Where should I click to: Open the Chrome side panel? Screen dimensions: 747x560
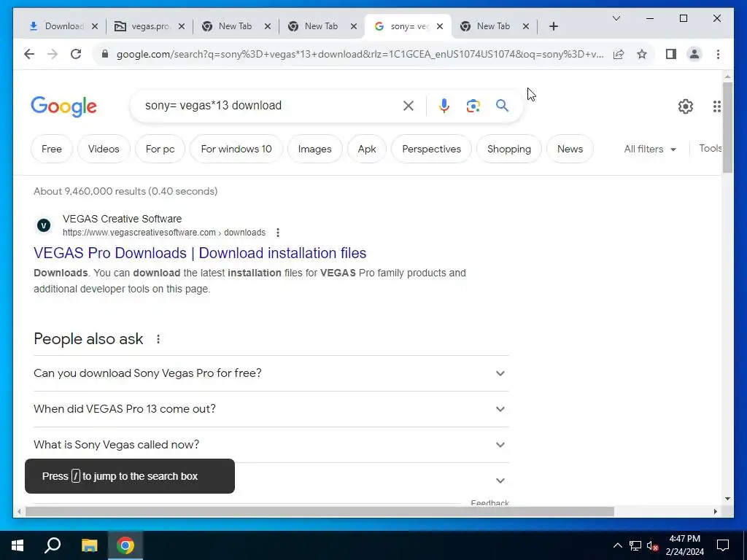[671, 54]
